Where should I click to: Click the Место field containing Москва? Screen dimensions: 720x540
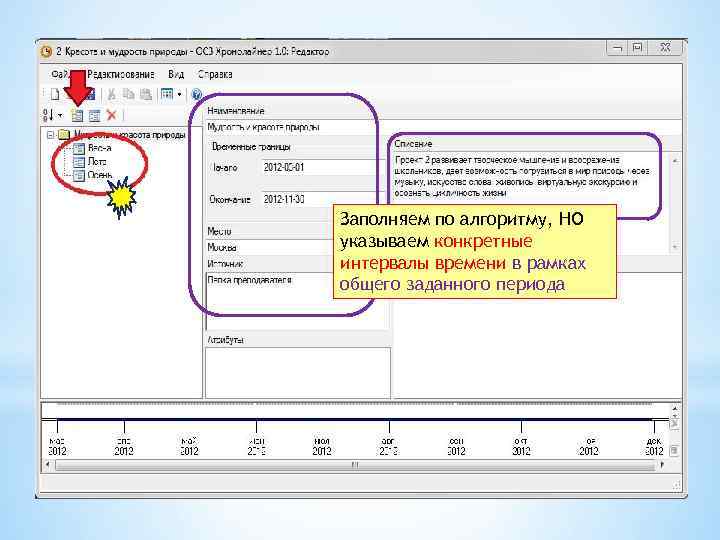pos(296,248)
